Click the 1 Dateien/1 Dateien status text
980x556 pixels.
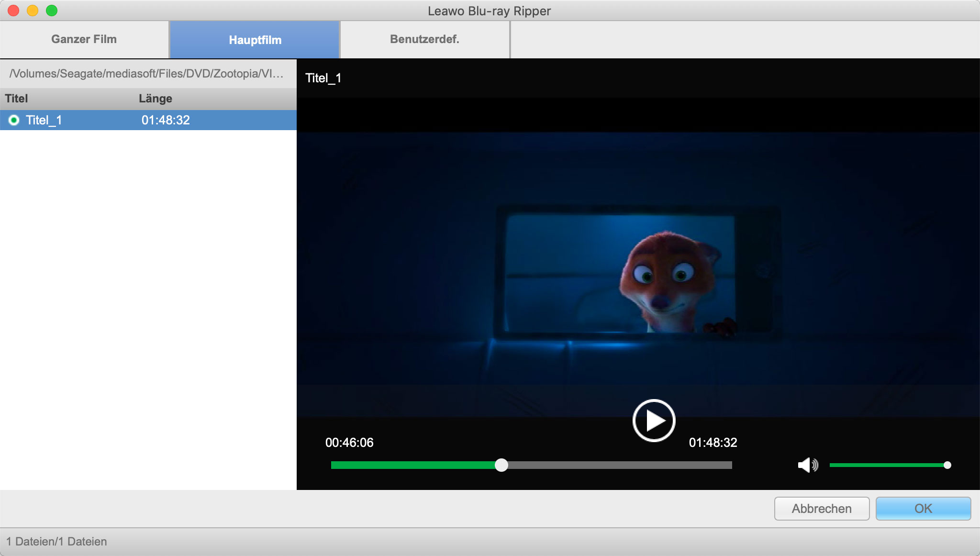56,542
